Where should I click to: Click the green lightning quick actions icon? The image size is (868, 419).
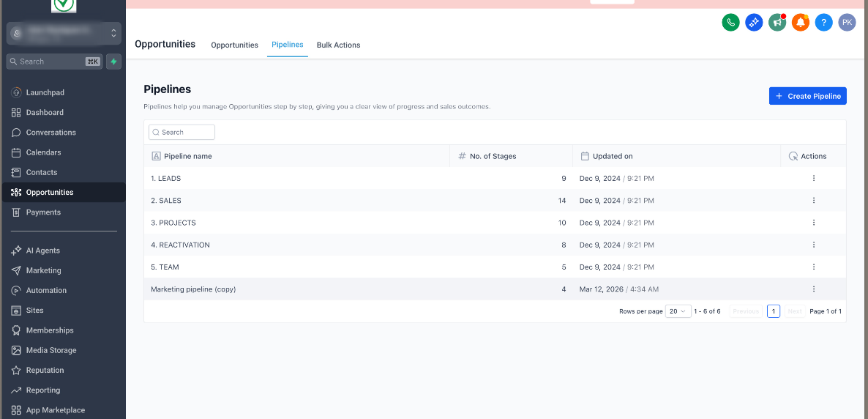point(113,62)
